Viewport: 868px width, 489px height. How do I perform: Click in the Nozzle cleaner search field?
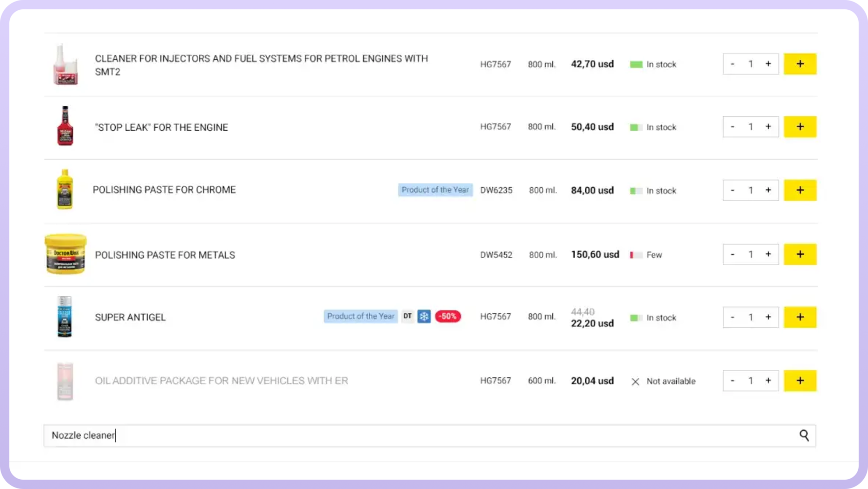(x=413, y=435)
